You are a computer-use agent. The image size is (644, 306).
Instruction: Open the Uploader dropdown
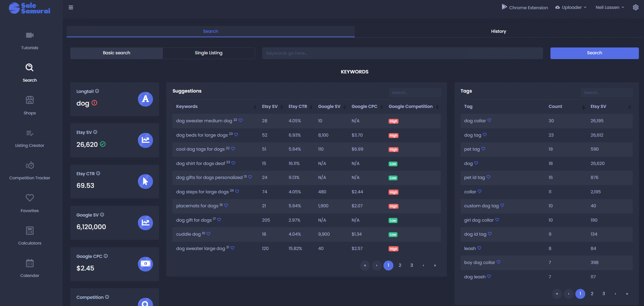[571, 8]
